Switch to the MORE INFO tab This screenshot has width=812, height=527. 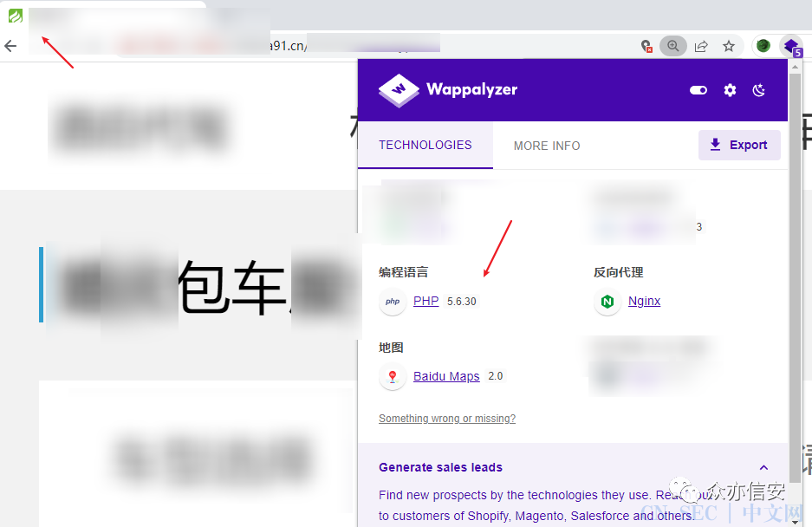click(x=547, y=146)
